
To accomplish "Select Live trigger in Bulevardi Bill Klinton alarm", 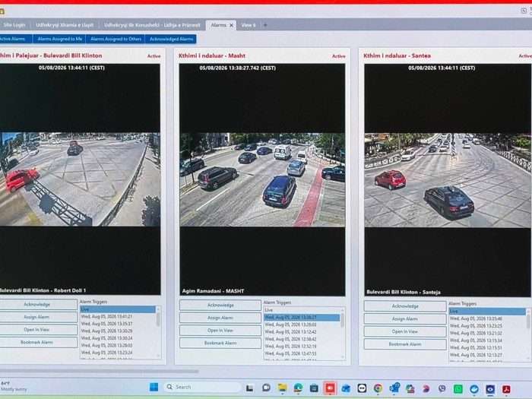I will [x=118, y=309].
